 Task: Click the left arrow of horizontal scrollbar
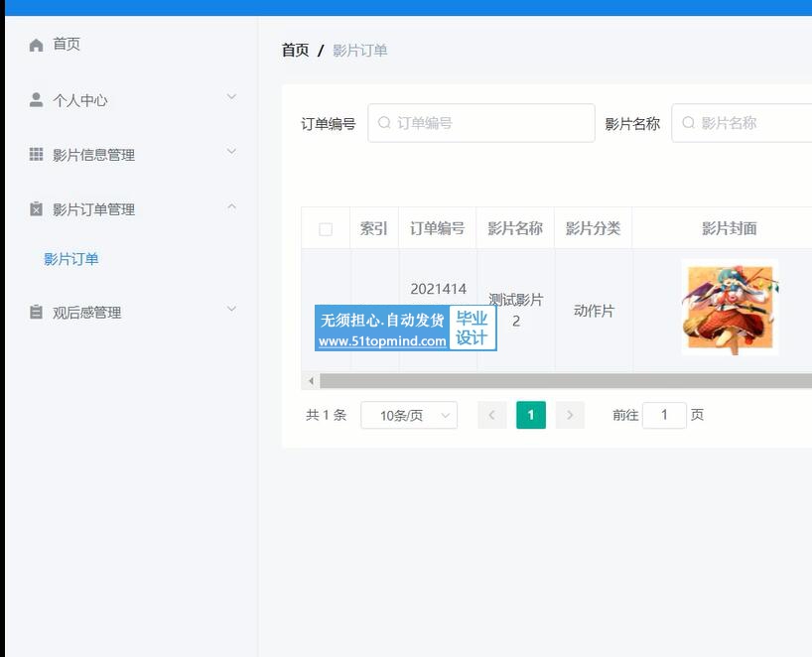(x=311, y=381)
